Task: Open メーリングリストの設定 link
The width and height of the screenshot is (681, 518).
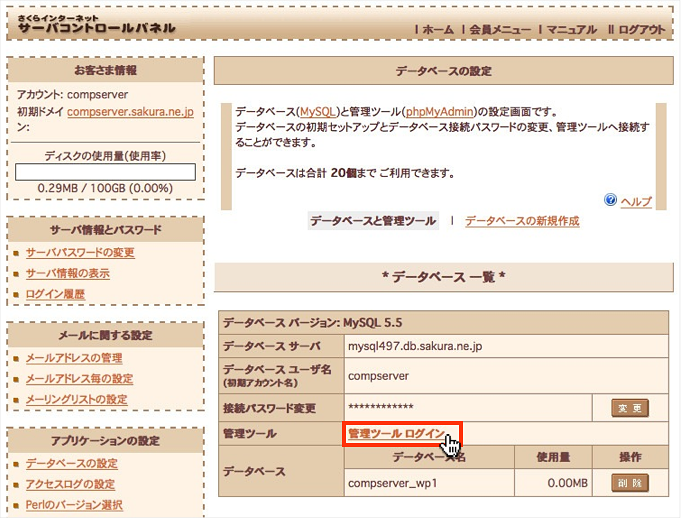Action: point(76,399)
